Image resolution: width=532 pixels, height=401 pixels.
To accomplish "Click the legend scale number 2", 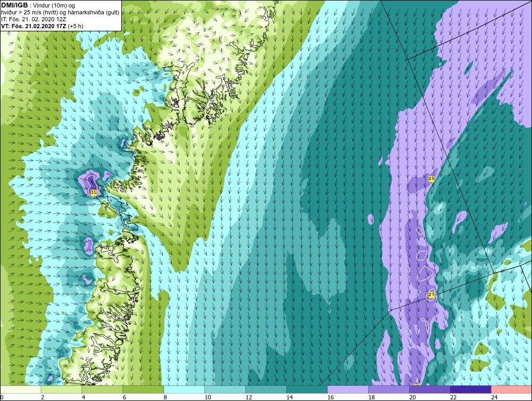I will (43, 397).
